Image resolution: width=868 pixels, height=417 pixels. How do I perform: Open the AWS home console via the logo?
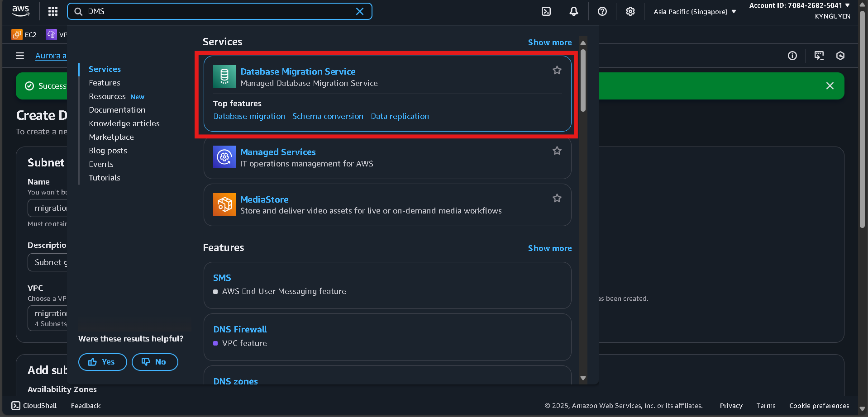point(20,11)
